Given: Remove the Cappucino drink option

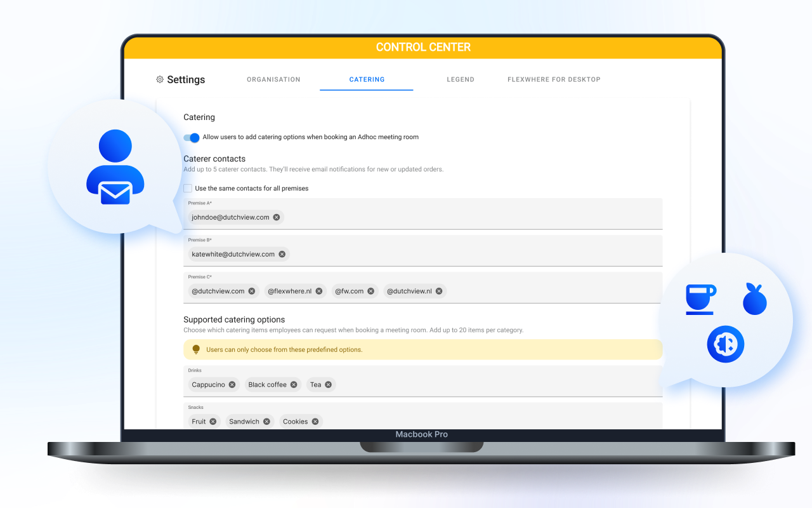Looking at the screenshot, I should pos(232,385).
